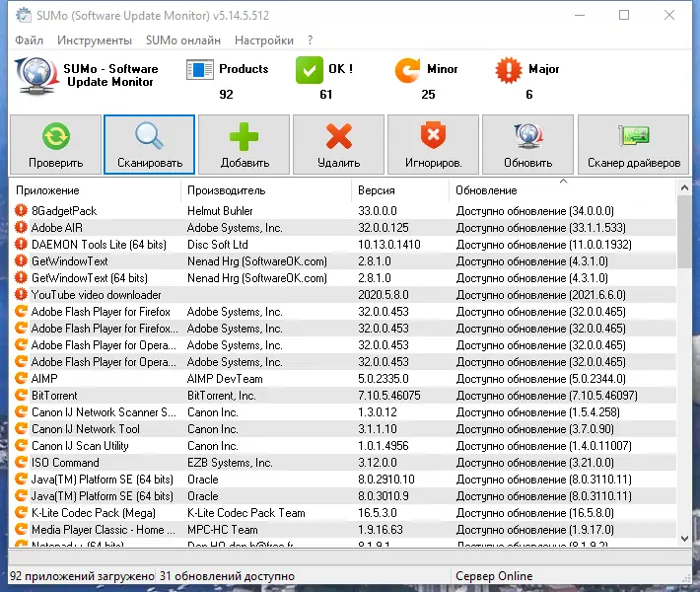Viewport: 700px width, 592px height.
Task: Start scan with Сканировать button
Action: (150, 144)
